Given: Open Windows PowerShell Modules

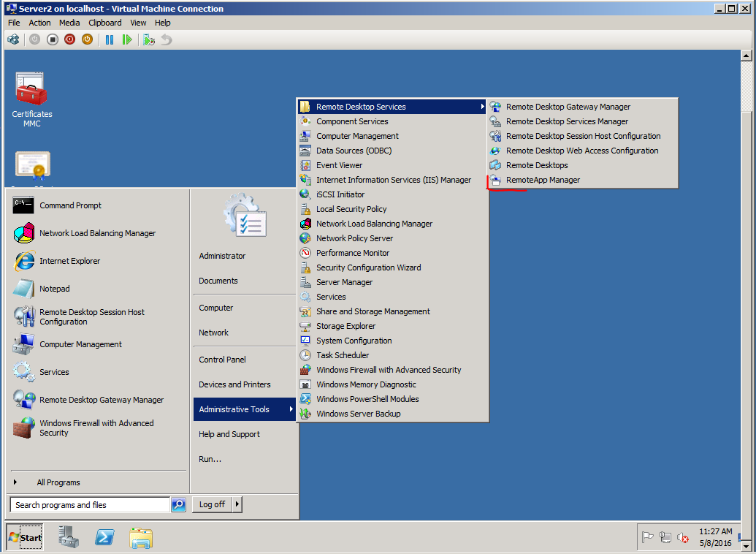Looking at the screenshot, I should coord(392,399).
